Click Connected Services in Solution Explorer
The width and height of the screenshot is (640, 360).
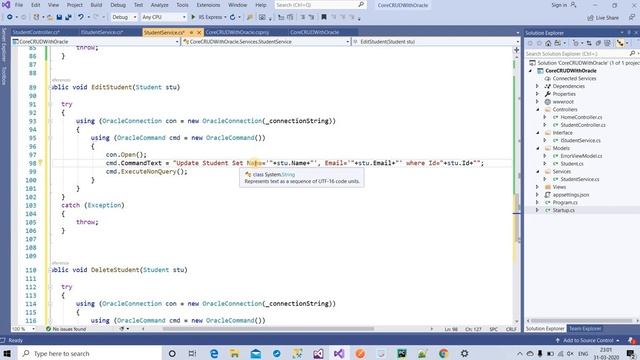point(574,78)
